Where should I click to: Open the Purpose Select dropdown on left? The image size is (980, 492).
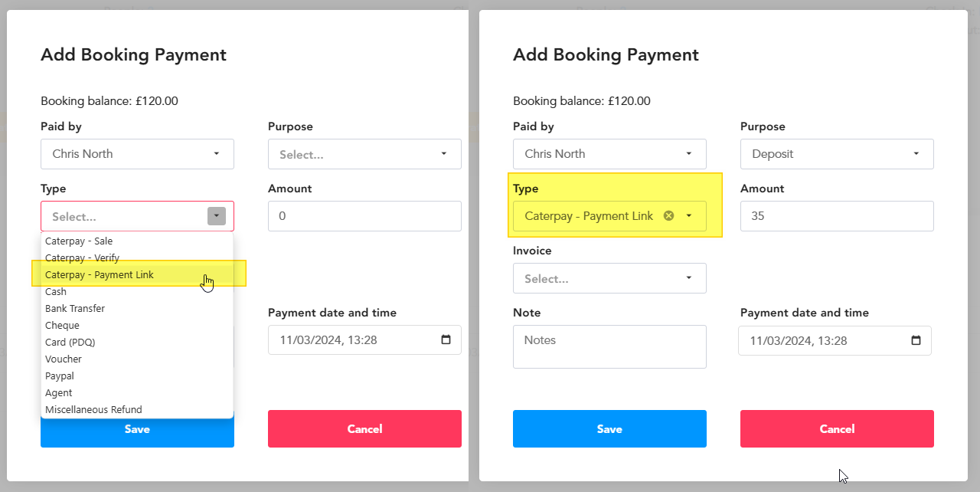click(364, 154)
